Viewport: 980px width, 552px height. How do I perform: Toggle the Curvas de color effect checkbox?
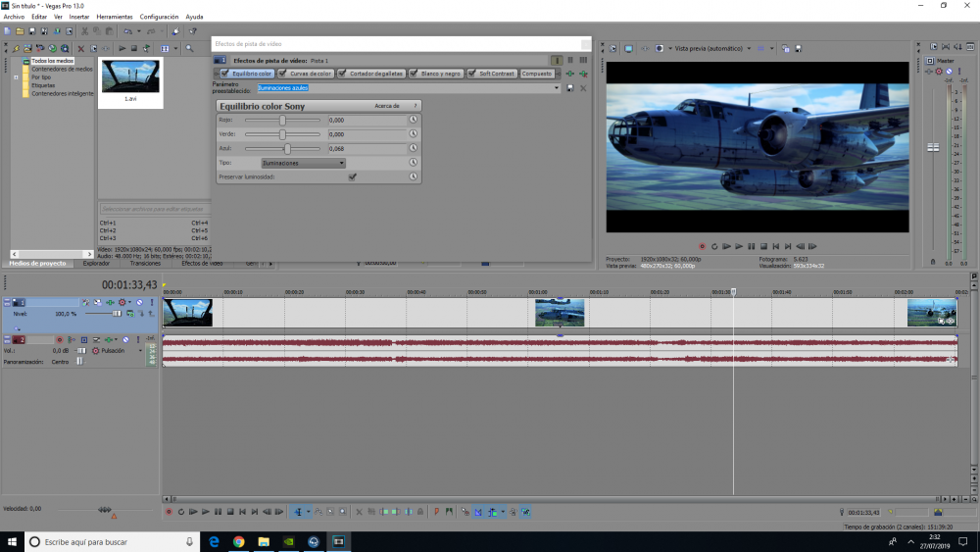coord(282,74)
